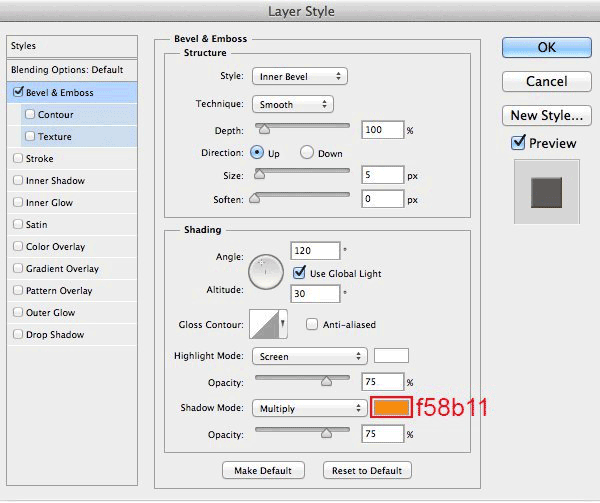Open the orange shadow color swatch
This screenshot has width=600, height=503.
point(391,407)
